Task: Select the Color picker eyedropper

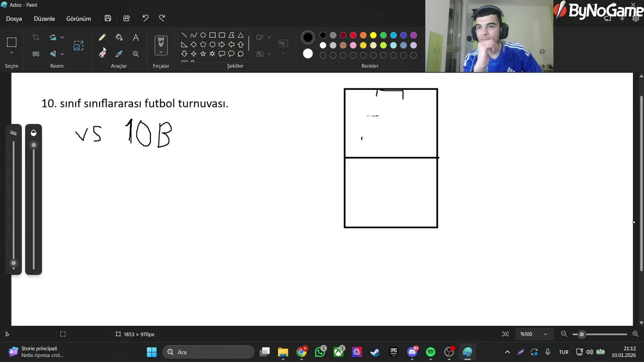Action: (119, 54)
